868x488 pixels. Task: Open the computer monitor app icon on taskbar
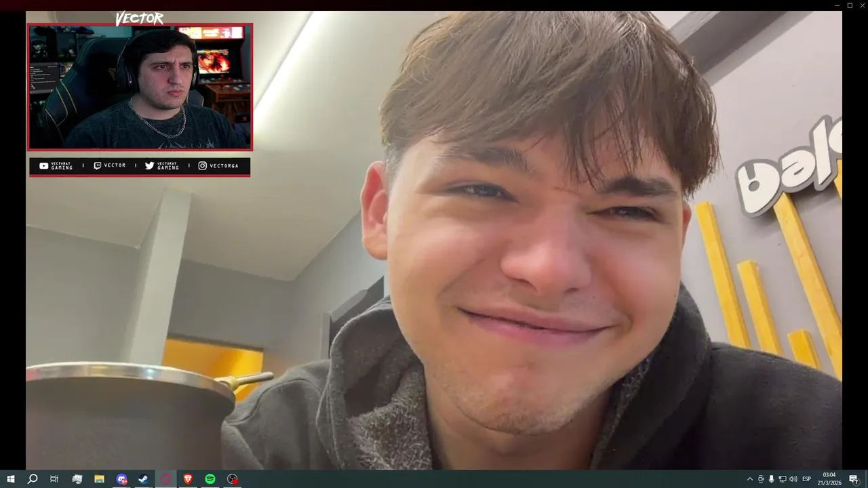click(77, 479)
